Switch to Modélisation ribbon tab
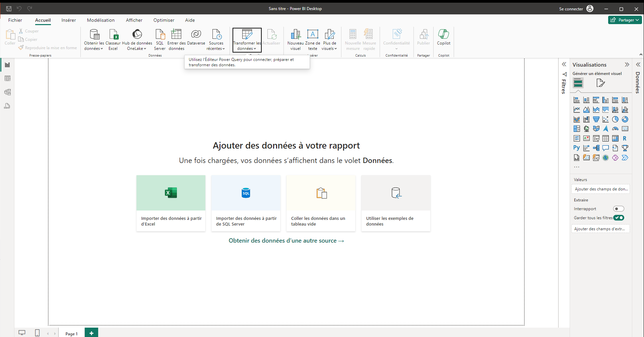Image resolution: width=644 pixels, height=337 pixels. (x=101, y=20)
